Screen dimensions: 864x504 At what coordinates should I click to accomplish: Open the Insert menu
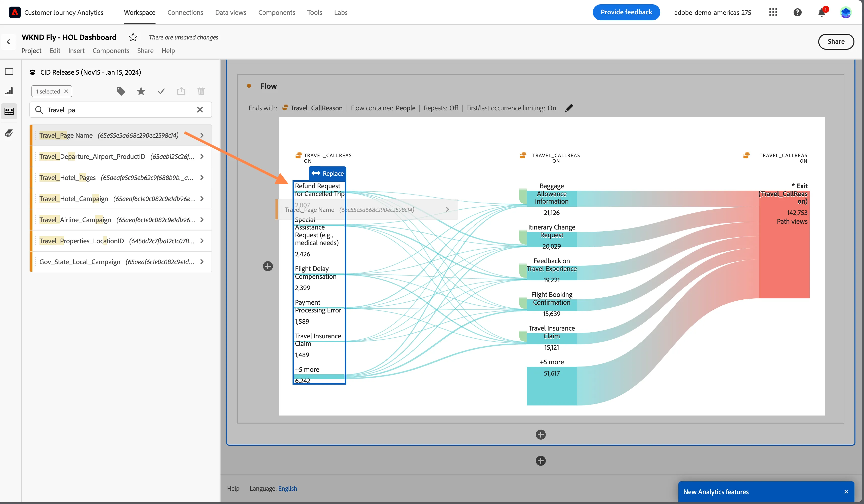[76, 51]
